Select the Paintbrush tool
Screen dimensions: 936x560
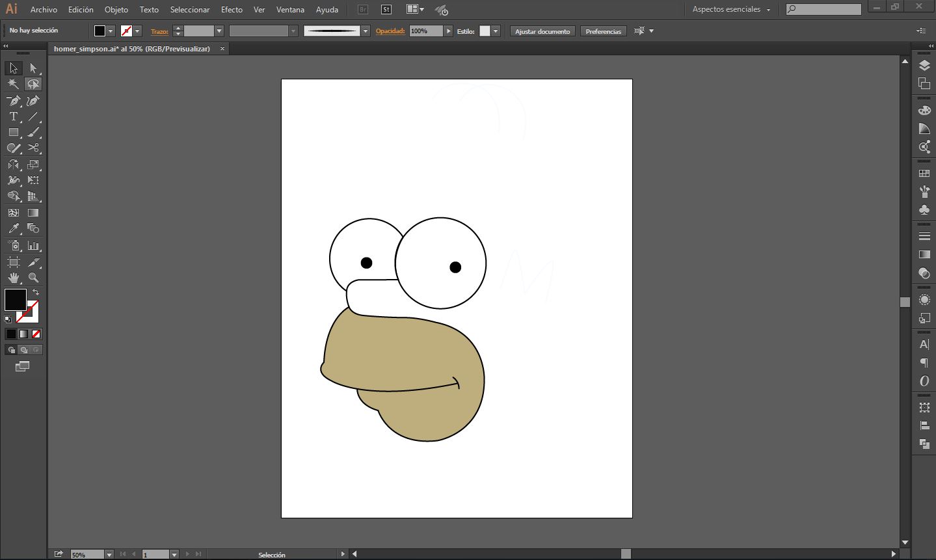(33, 132)
